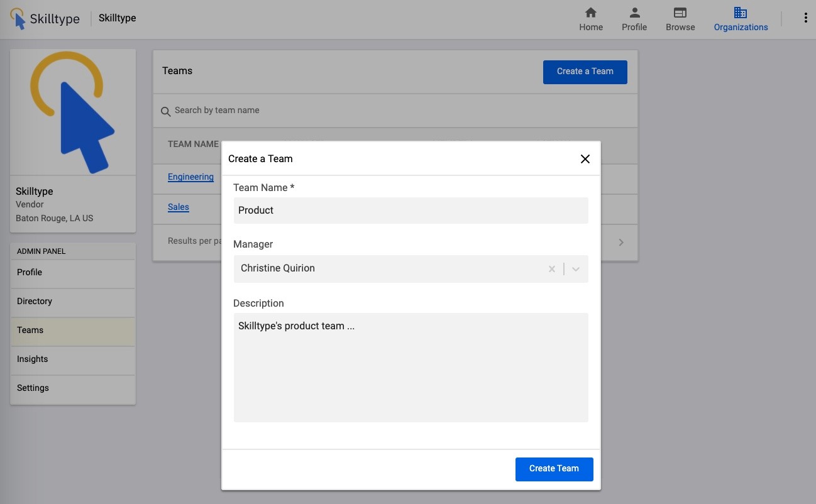Screen dimensions: 816x504
Task: Click the Create a Team button above list
Action: tap(585, 72)
